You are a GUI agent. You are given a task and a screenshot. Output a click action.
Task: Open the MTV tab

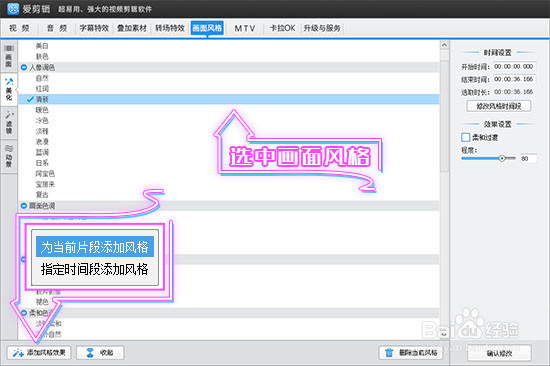[x=244, y=28]
